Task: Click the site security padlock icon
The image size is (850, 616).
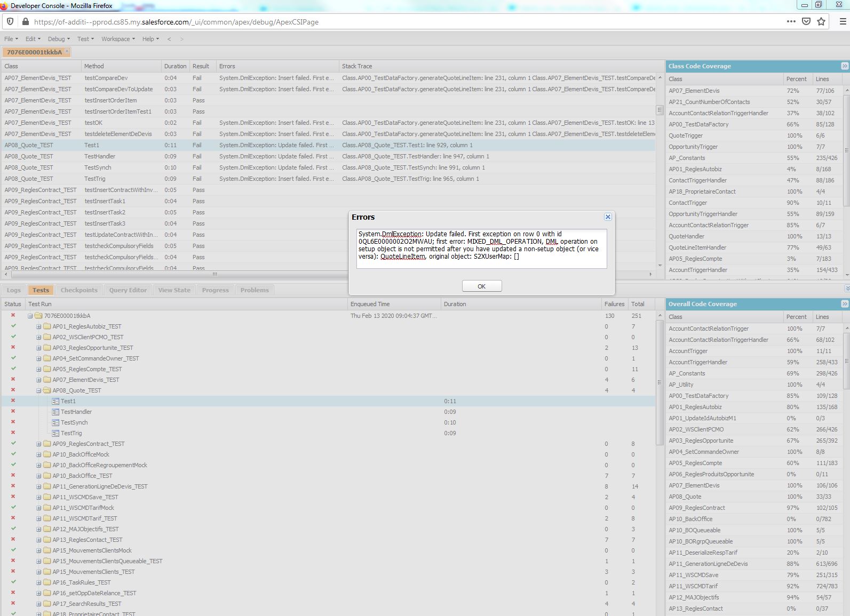Action: [x=25, y=22]
